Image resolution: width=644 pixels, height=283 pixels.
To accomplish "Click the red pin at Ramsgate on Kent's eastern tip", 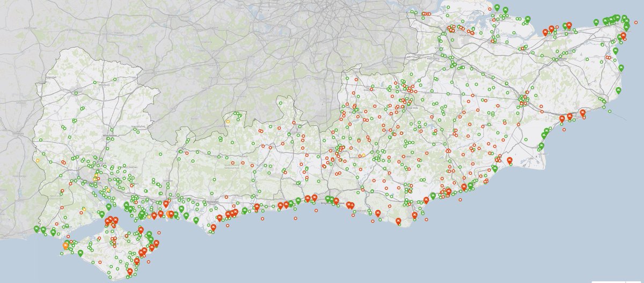I will pyautogui.click(x=623, y=36).
